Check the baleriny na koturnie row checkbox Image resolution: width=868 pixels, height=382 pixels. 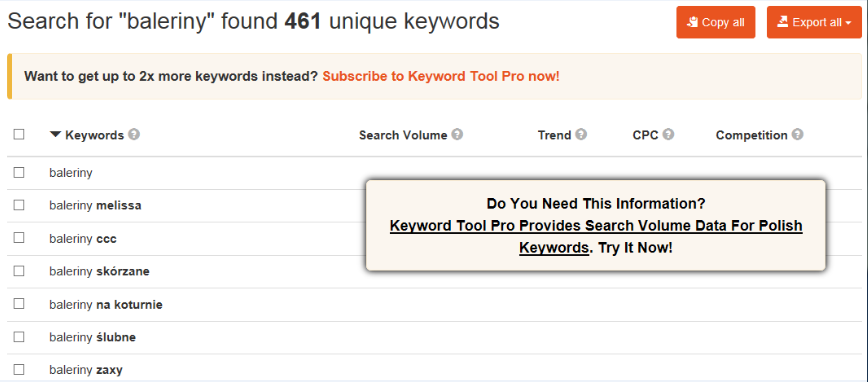(19, 304)
